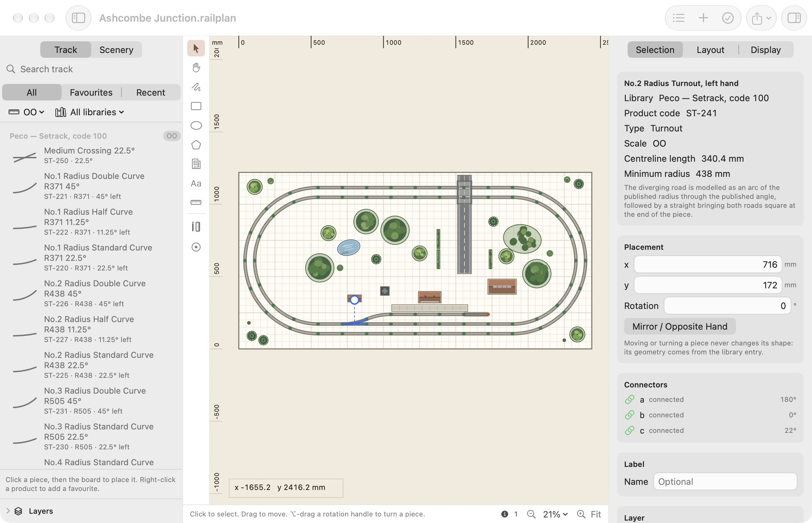Click the Rotation value field

coord(727,306)
